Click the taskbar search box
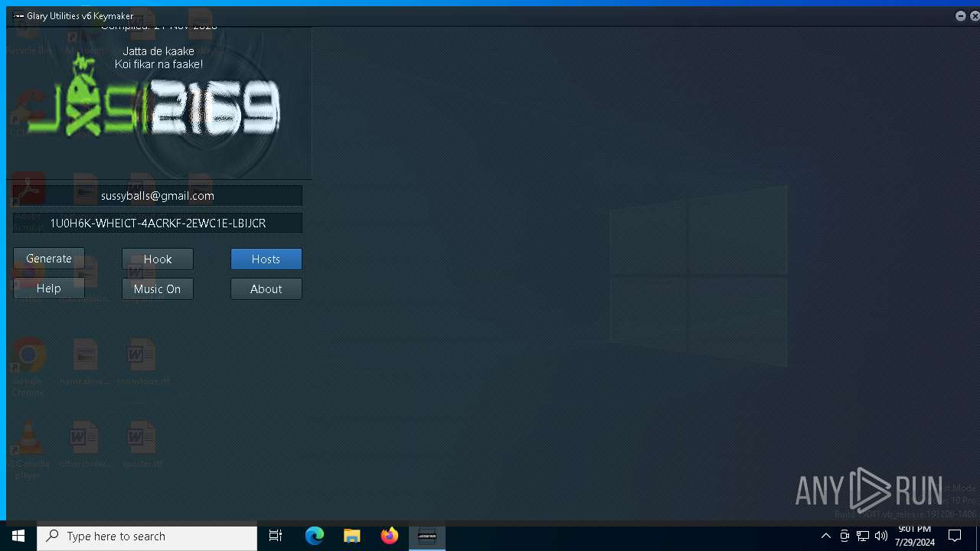 pyautogui.click(x=147, y=536)
